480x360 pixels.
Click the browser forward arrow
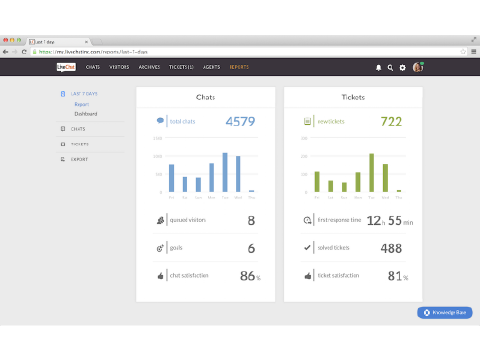click(14, 52)
